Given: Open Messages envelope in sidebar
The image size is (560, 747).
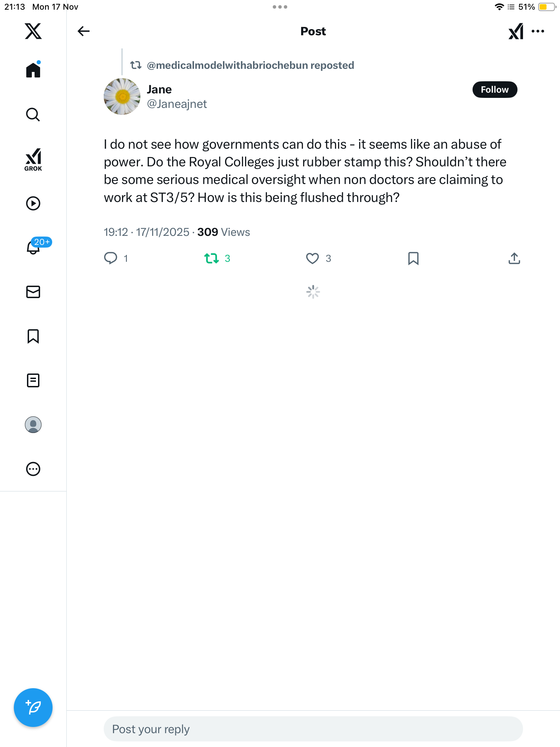Looking at the screenshot, I should (33, 292).
